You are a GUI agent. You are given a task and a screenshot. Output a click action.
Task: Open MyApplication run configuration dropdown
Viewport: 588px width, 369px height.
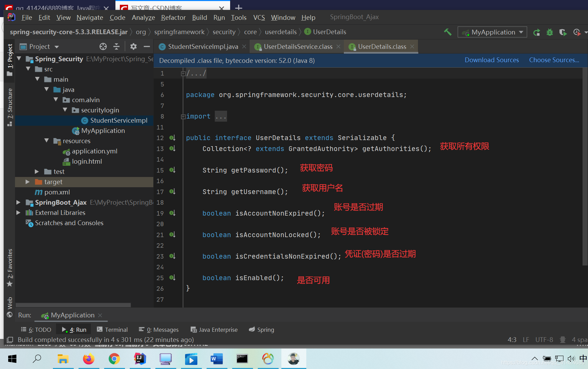[492, 32]
